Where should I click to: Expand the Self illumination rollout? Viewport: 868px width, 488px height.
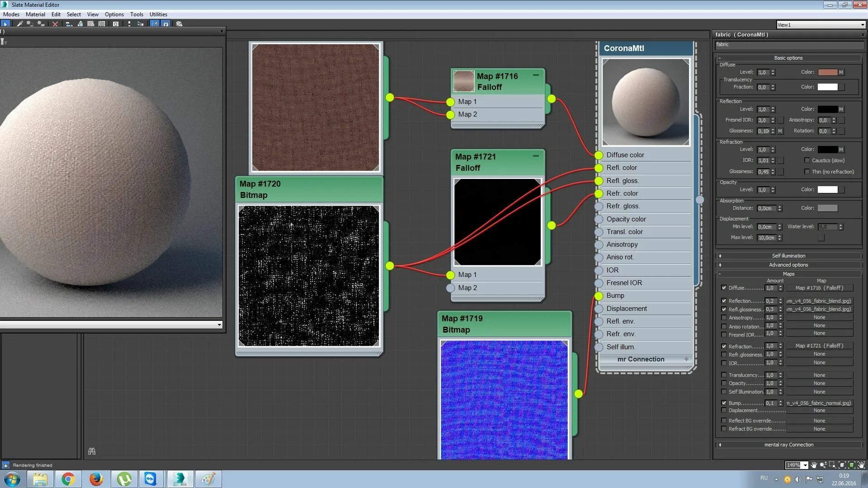(x=788, y=256)
